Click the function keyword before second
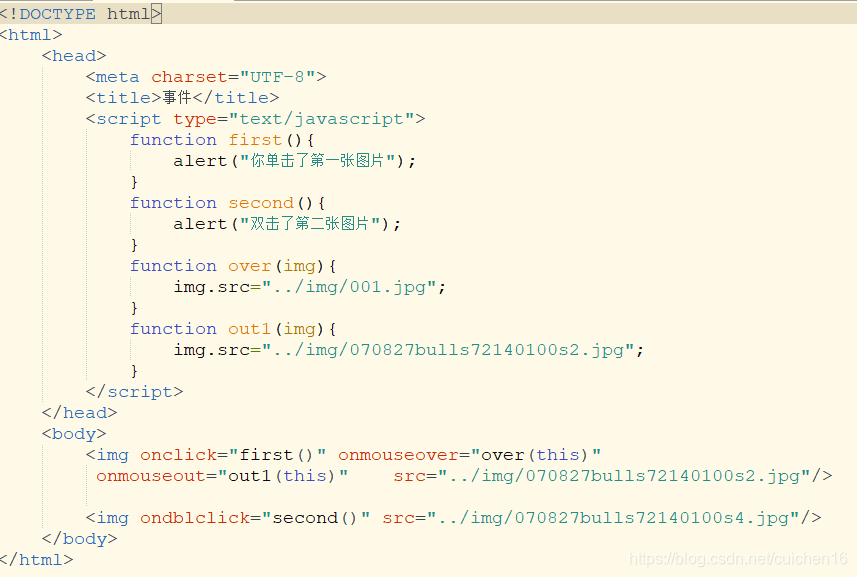This screenshot has width=857, height=577. click(173, 203)
